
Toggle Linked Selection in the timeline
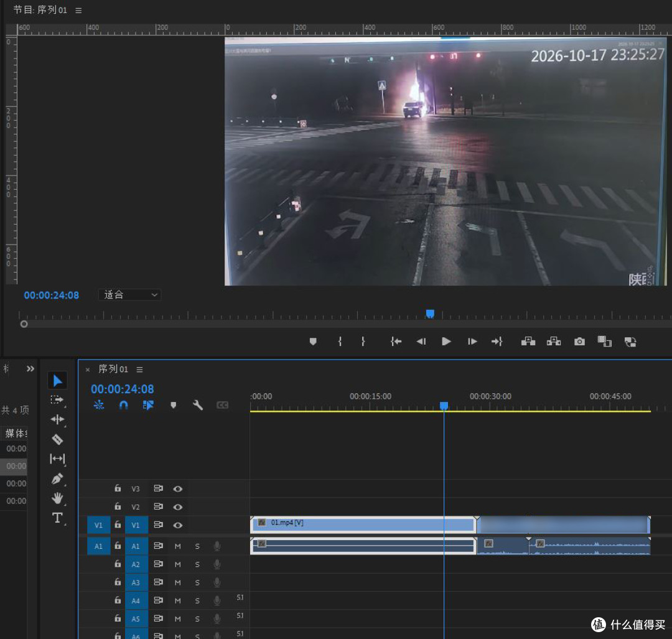click(x=148, y=405)
